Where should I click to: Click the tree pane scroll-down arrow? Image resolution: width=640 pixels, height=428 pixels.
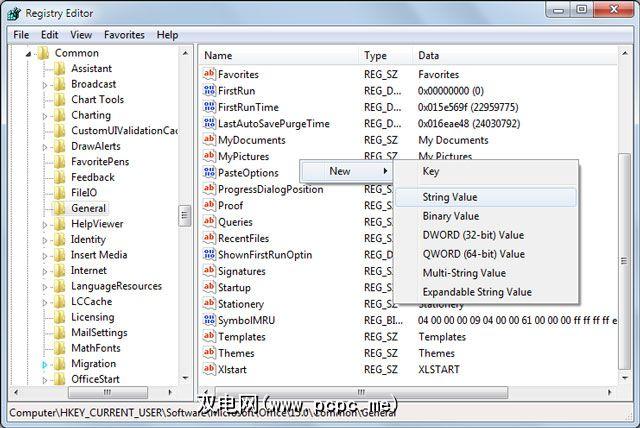pyautogui.click(x=185, y=378)
